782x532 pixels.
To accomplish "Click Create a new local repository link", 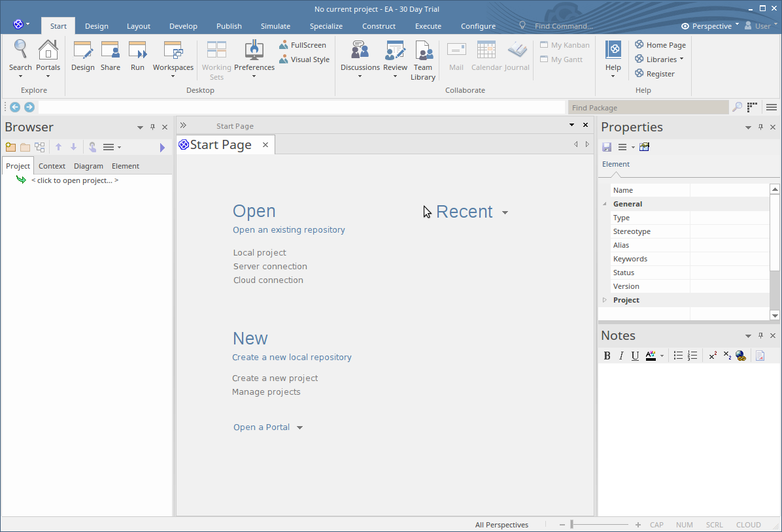I will (x=292, y=357).
